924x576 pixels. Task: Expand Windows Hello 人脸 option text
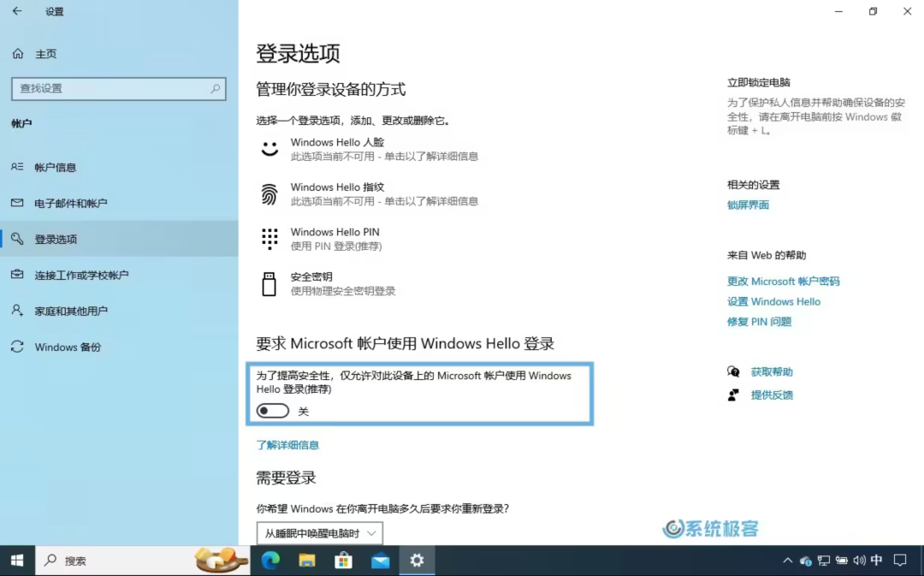coord(384,149)
